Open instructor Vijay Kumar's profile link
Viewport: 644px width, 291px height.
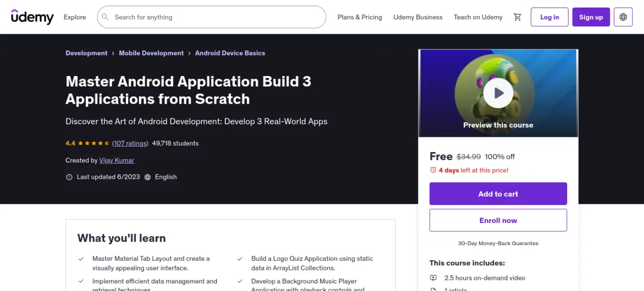point(117,161)
